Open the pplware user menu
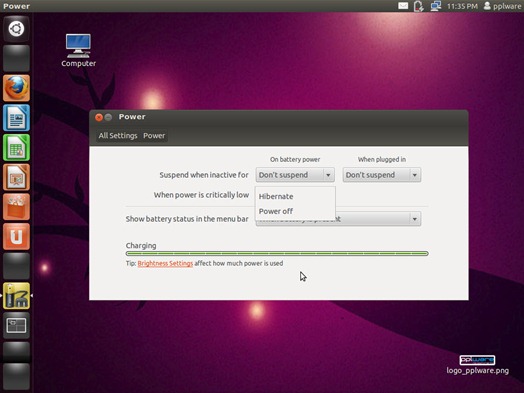 pos(502,6)
